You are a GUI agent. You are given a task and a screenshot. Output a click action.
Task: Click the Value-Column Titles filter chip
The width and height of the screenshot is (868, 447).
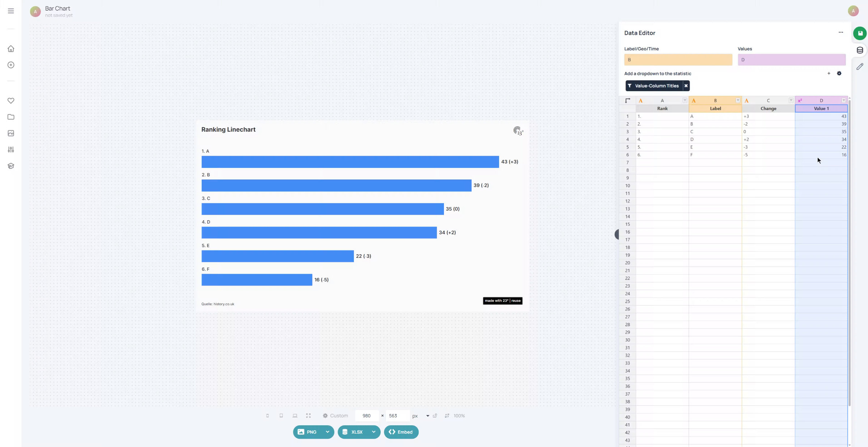click(x=654, y=86)
